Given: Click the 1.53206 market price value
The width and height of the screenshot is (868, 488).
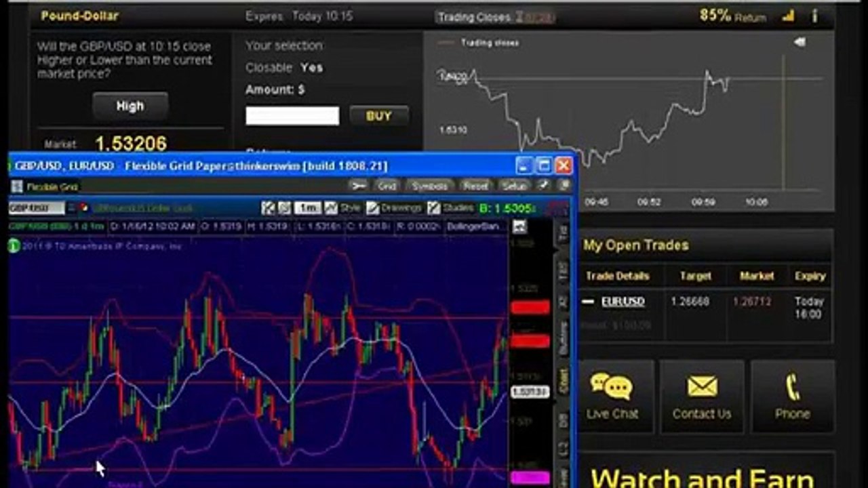Looking at the screenshot, I should pyautogui.click(x=131, y=144).
